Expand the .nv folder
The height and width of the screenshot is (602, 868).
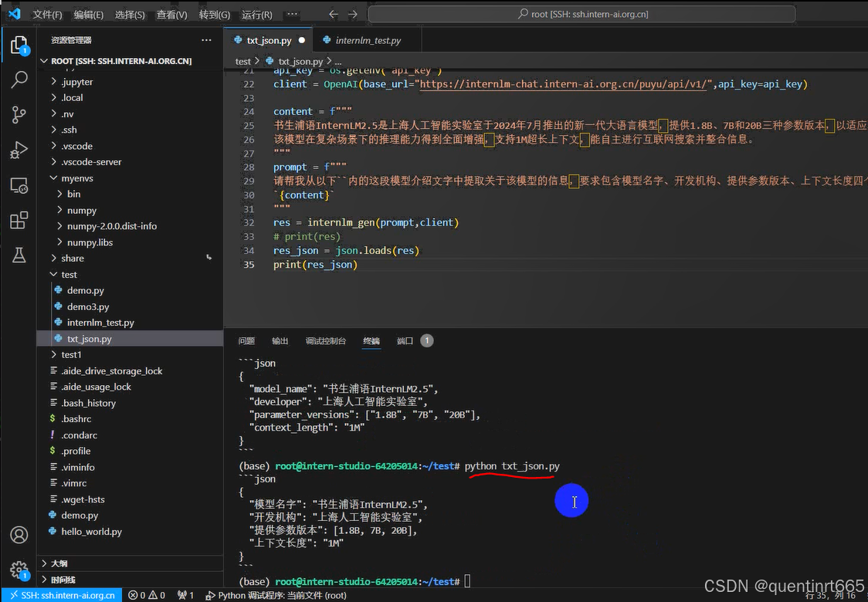pyautogui.click(x=67, y=114)
